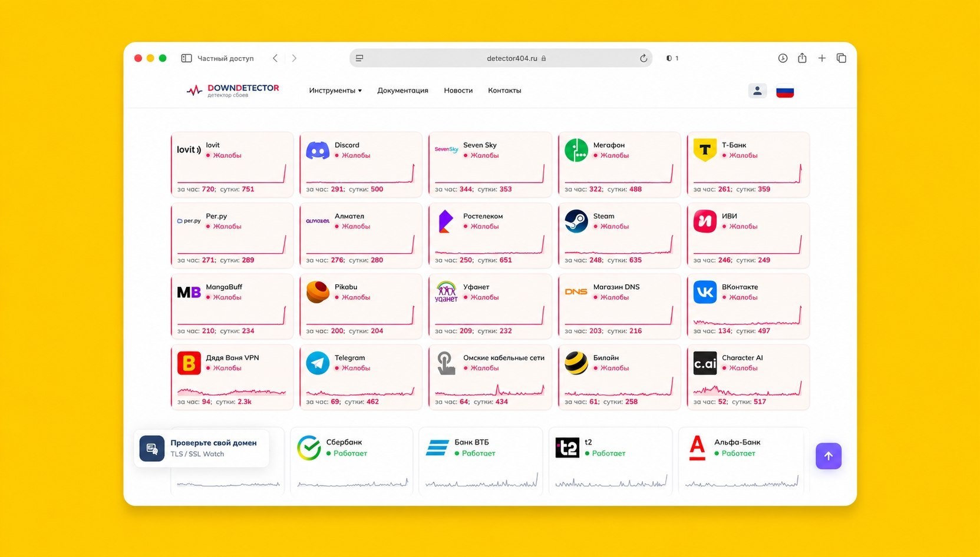Open the Контакты menu link
Screen dimensions: 980x557
pos(504,91)
